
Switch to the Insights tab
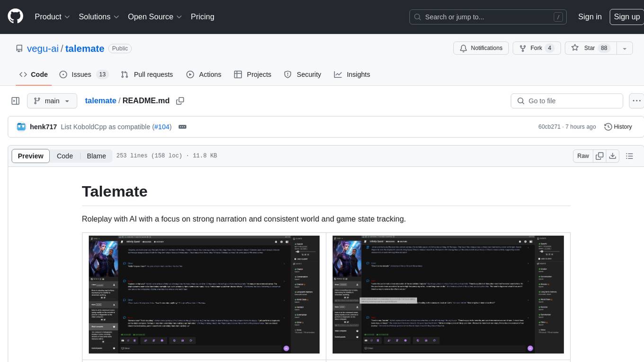tap(352, 74)
